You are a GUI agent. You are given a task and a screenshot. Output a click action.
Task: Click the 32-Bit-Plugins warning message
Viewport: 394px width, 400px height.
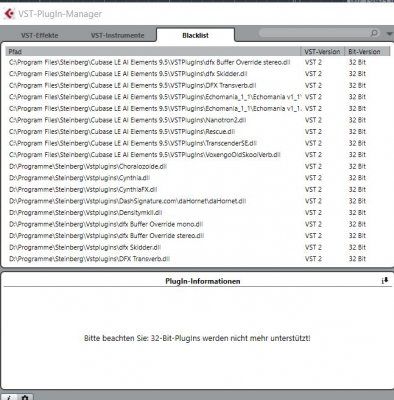[x=197, y=338]
